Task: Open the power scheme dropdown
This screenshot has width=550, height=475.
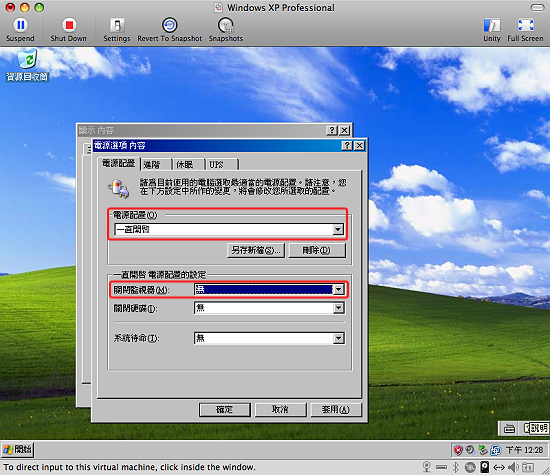Action: point(338,229)
